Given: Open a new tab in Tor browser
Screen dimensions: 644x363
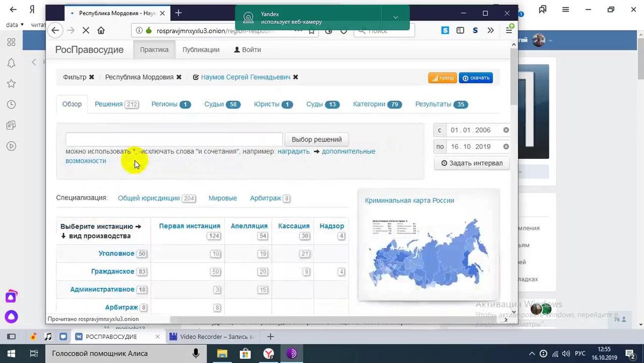Looking at the screenshot, I should click(x=179, y=13).
